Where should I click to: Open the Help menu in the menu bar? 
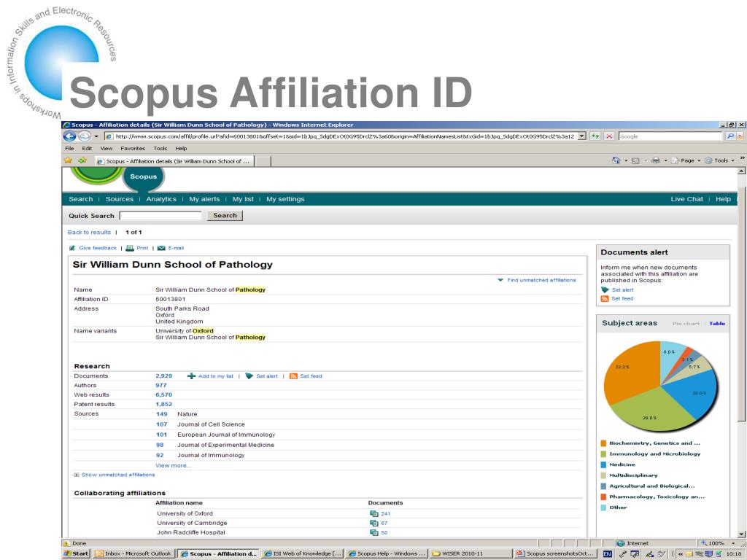181,149
